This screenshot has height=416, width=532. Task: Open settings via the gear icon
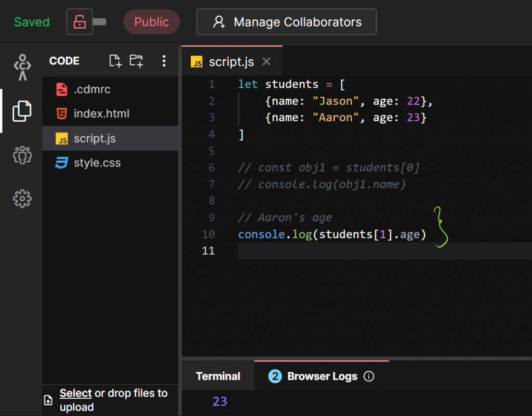(22, 199)
